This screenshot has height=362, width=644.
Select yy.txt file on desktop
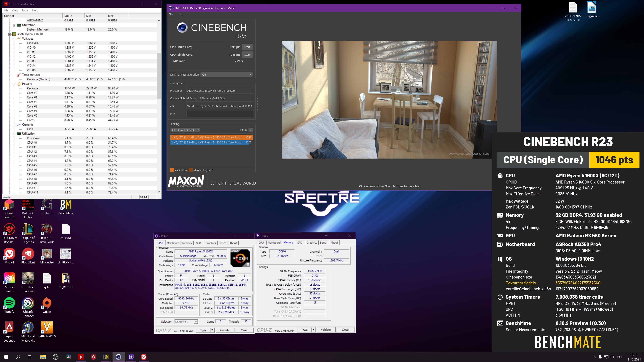point(47,281)
